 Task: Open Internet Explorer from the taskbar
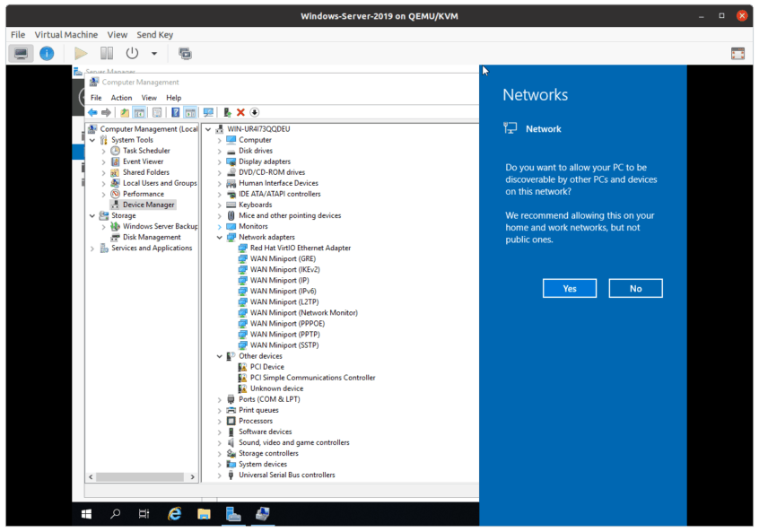pyautogui.click(x=174, y=514)
